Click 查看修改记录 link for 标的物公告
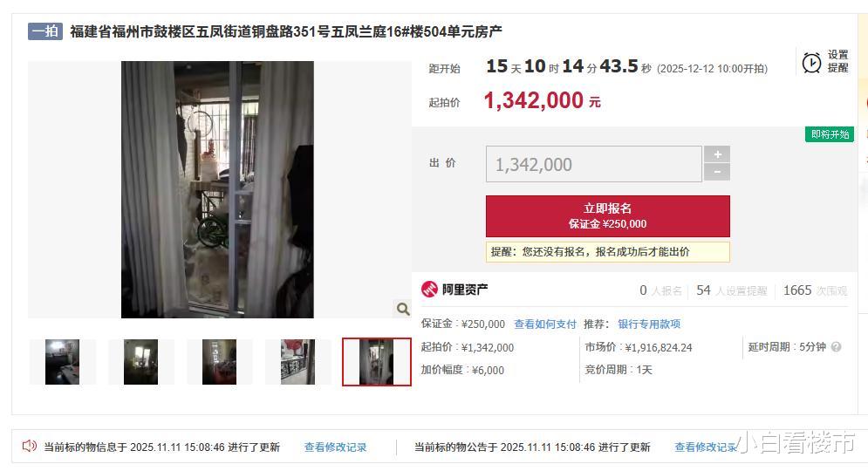Image resolution: width=868 pixels, height=471 pixels. [x=706, y=447]
